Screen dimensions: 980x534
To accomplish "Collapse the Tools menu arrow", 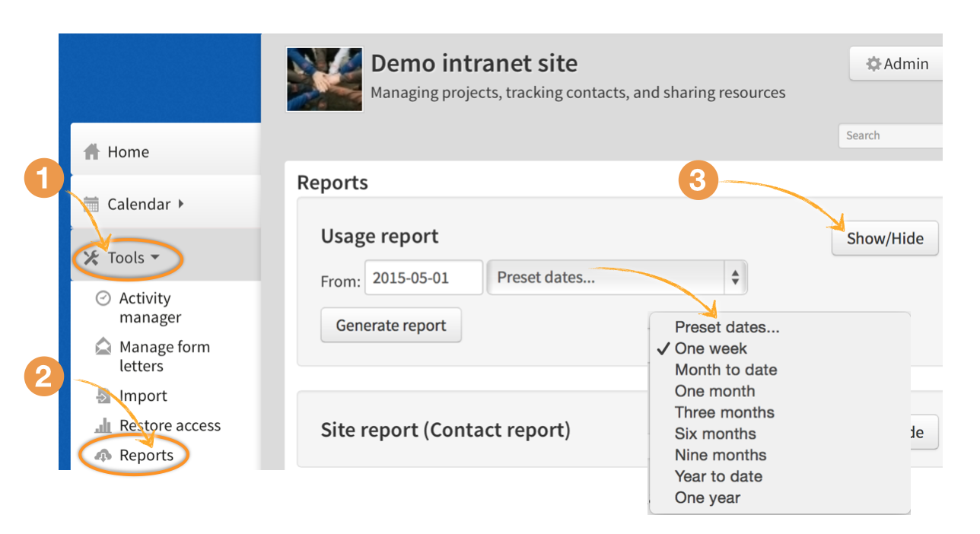I will [x=155, y=258].
